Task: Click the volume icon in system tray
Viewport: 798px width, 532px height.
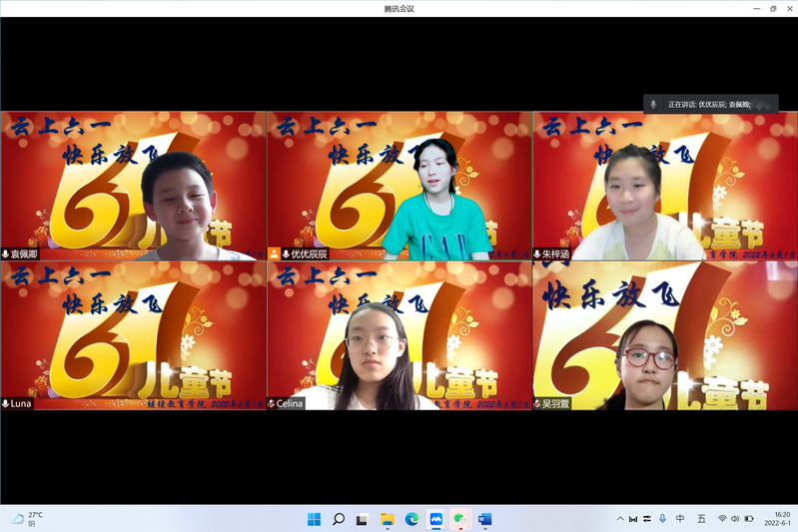Action: coord(735,519)
